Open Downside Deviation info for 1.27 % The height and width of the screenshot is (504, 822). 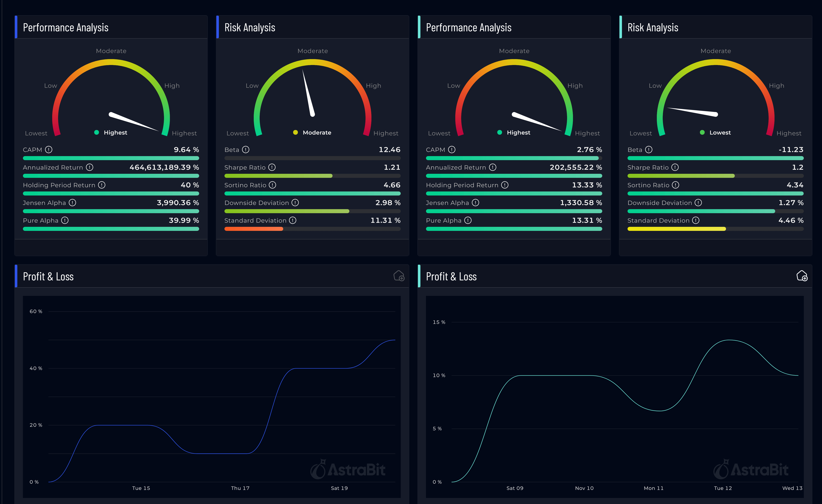coord(698,202)
